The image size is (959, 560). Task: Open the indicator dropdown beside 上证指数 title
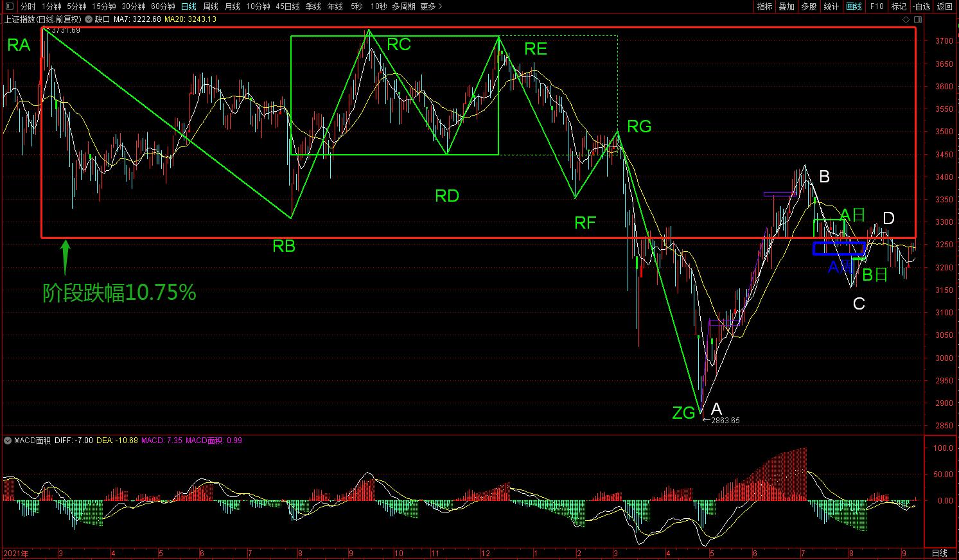88,19
